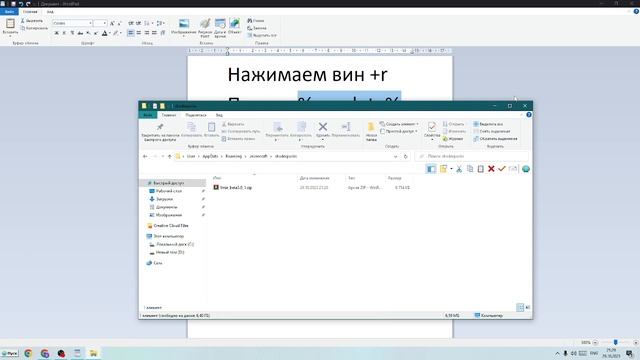Viewport: 640px width, 360px height.
Task: Click Explorer Up one level arrow
Action: coord(170,156)
